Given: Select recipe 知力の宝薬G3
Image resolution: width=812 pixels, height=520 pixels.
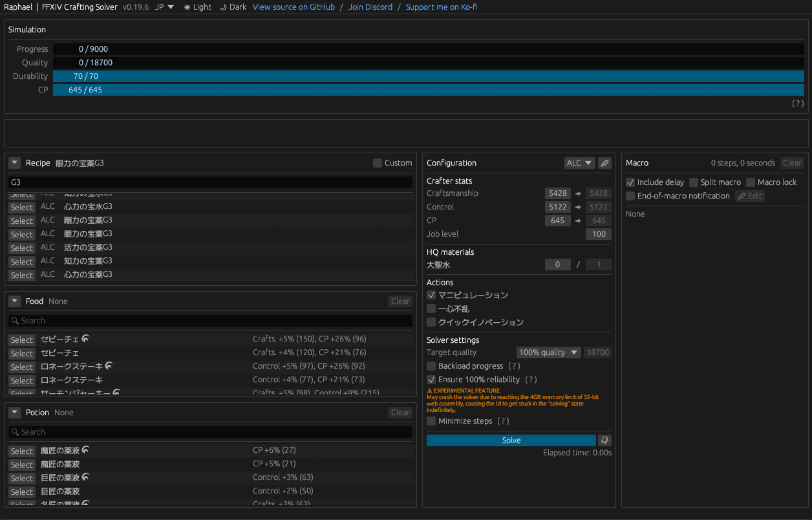Looking at the screenshot, I should click(x=21, y=261).
